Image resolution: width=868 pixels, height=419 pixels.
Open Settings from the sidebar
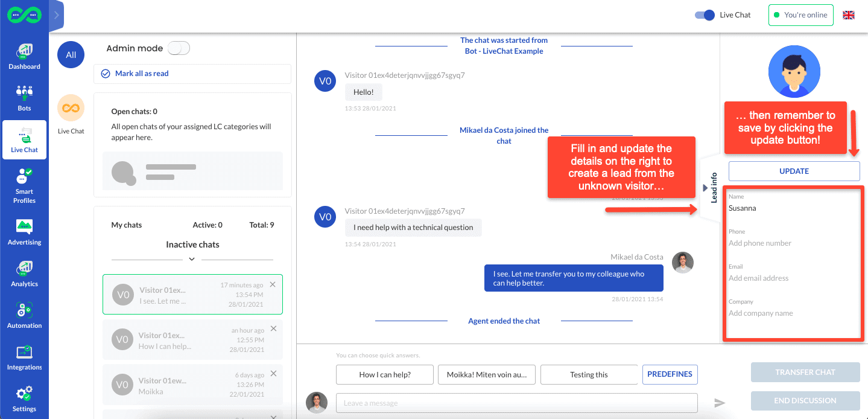24,398
